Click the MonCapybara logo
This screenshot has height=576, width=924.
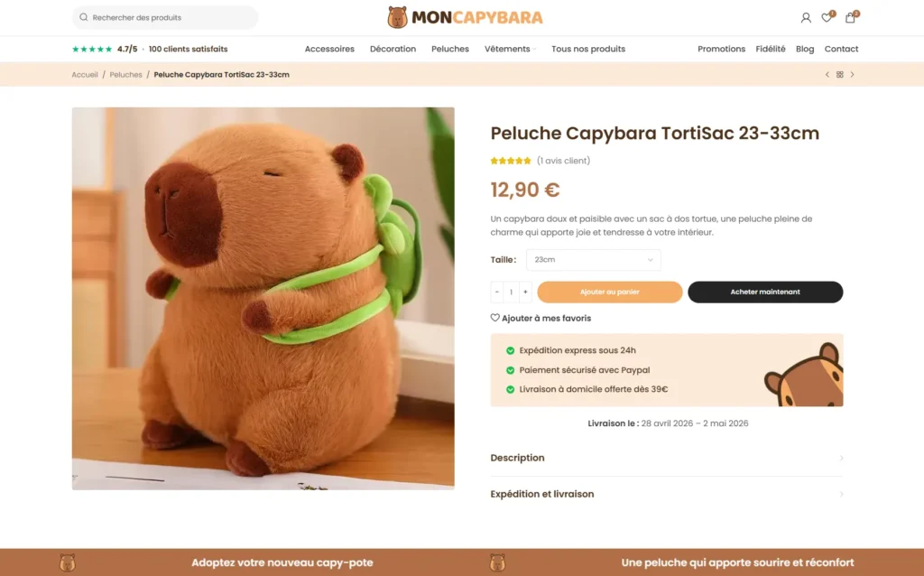465,17
